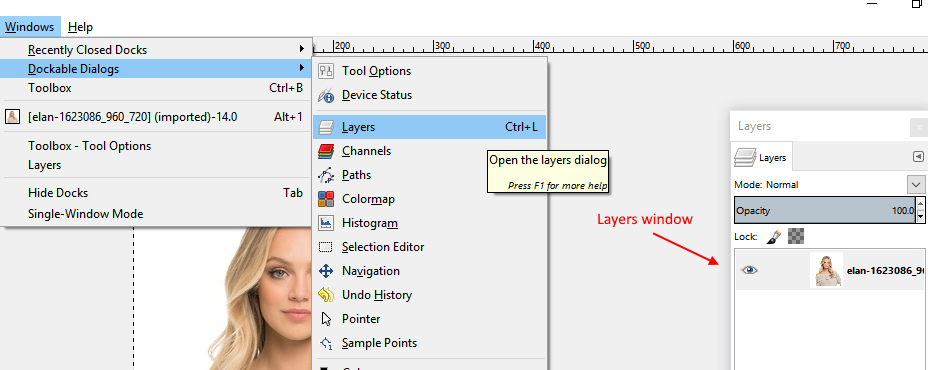928x370 pixels.
Task: Open Tool Options dockable dialog
Action: click(430, 71)
